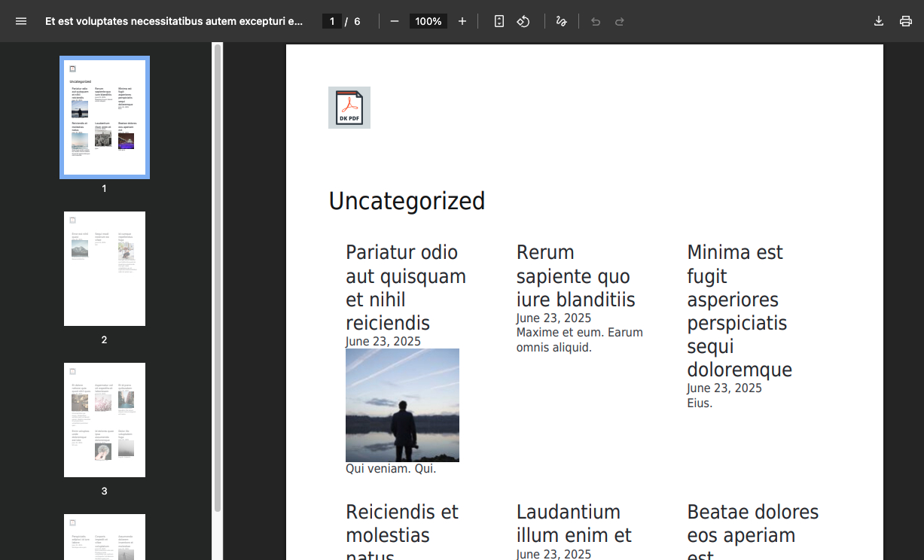
Task: Click the thumbnail sidebar scrollbar
Action: (x=218, y=277)
